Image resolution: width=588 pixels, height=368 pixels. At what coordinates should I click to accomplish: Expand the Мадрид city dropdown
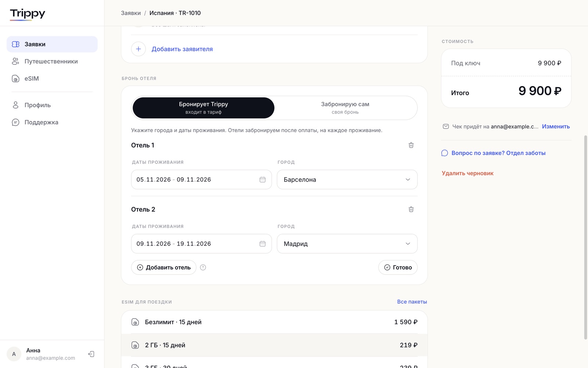[347, 244]
